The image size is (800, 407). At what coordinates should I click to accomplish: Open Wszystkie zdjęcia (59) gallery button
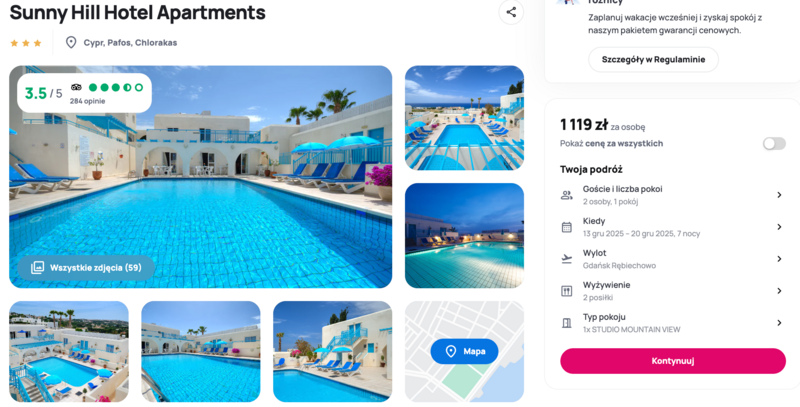(x=86, y=268)
